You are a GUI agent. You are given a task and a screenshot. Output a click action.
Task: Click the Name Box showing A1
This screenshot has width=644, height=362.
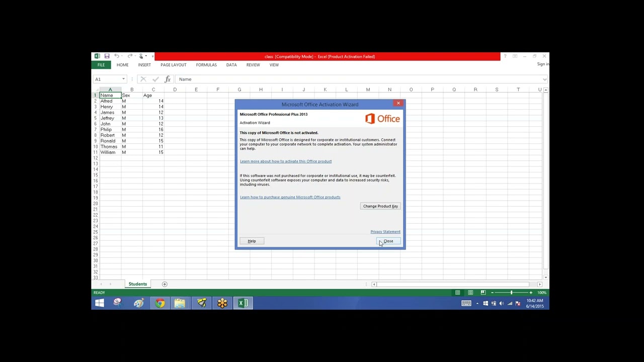[x=107, y=79]
